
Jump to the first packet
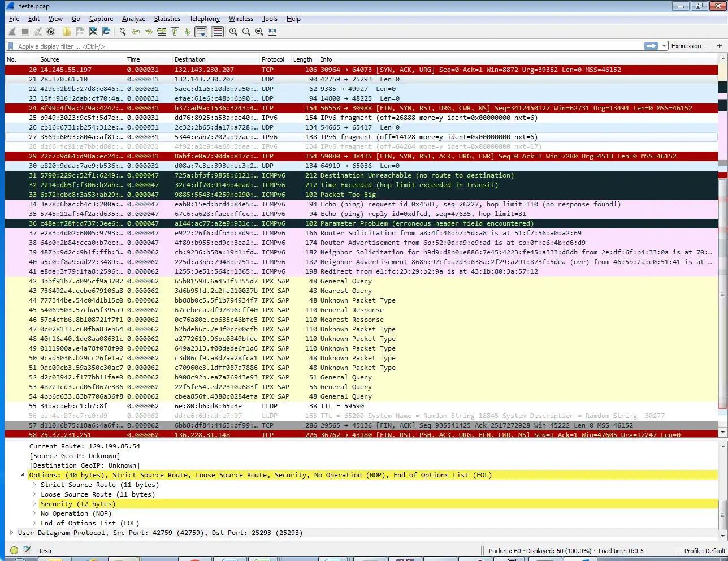[175, 32]
